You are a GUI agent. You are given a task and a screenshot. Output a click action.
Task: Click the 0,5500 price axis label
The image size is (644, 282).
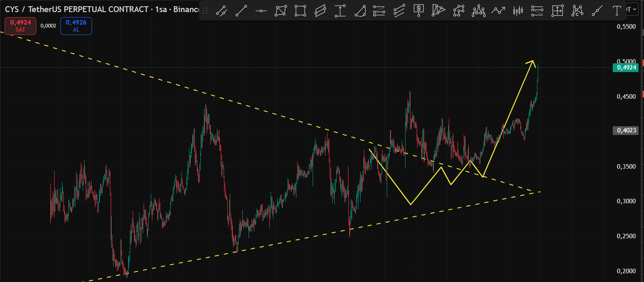pyautogui.click(x=626, y=26)
